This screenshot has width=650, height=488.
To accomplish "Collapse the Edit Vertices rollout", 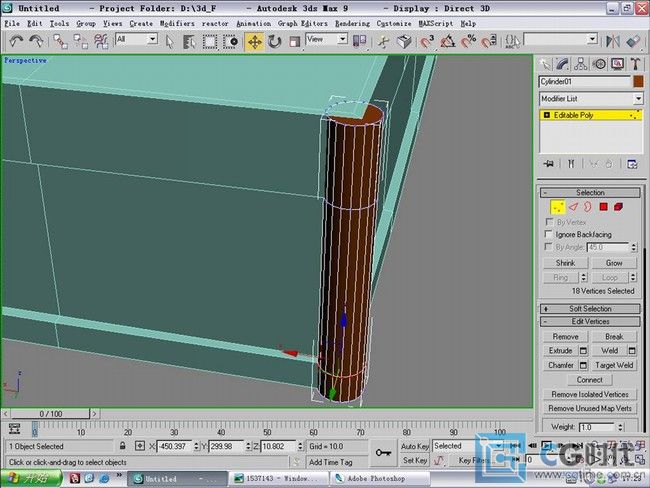I will coord(590,322).
